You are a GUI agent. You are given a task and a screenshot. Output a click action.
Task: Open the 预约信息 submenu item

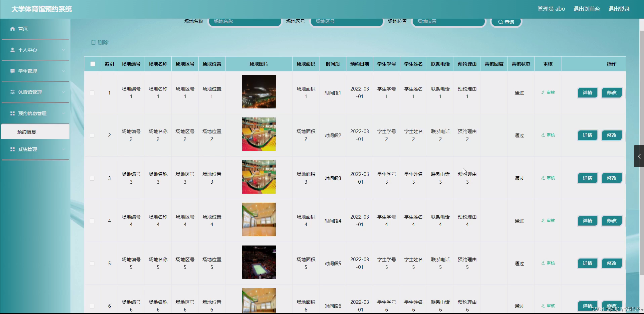point(27,132)
